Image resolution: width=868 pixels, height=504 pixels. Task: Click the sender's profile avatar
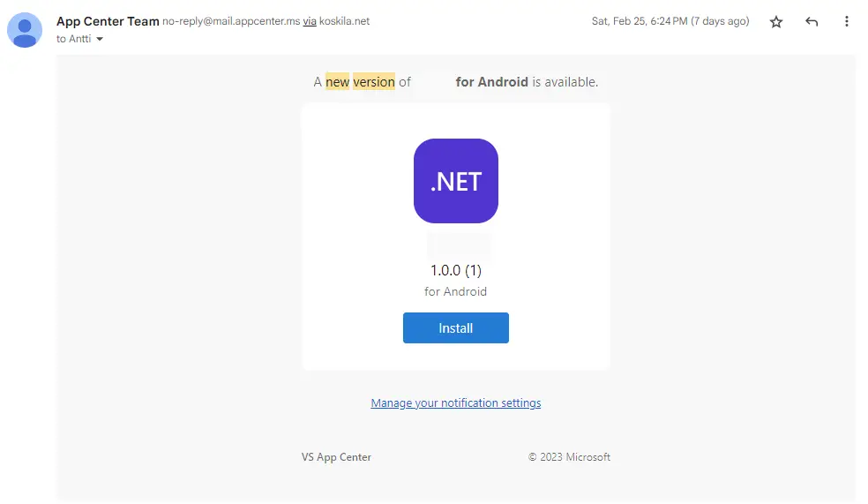point(24,30)
